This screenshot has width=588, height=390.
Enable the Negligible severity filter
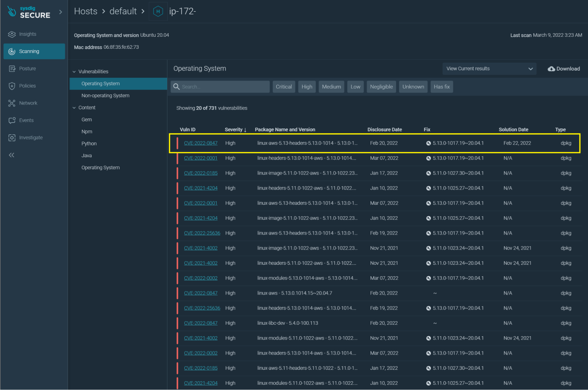click(x=381, y=86)
